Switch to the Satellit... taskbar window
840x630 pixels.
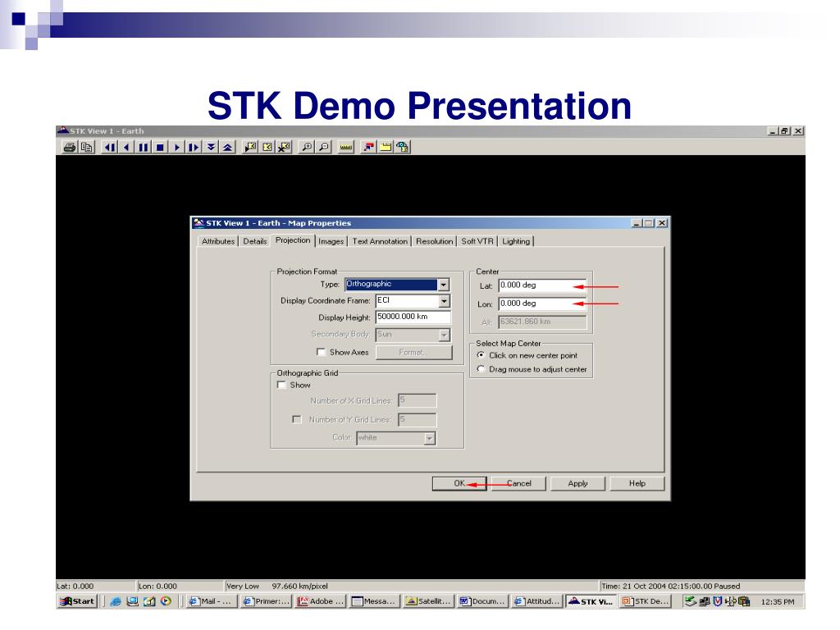(428, 601)
